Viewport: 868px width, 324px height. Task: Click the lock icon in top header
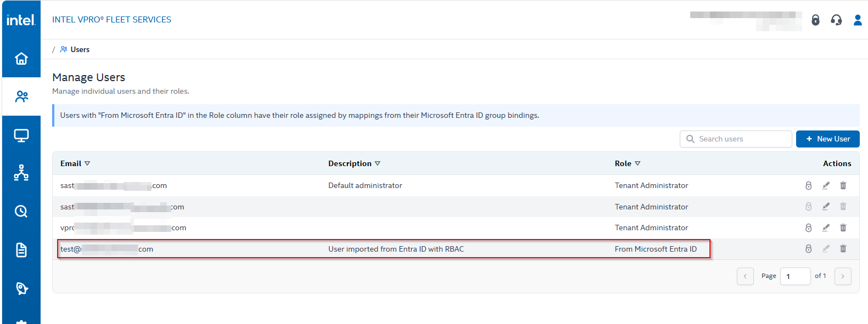point(815,20)
